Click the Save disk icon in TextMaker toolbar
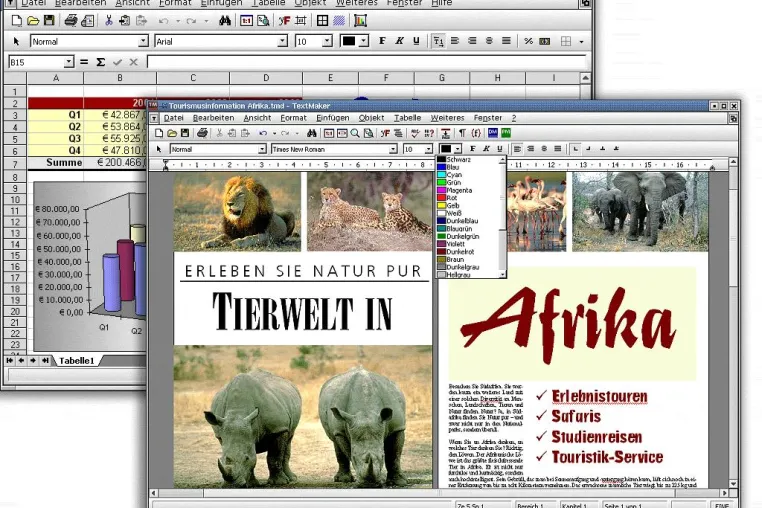Screen dimensions: 762x508 [185, 133]
